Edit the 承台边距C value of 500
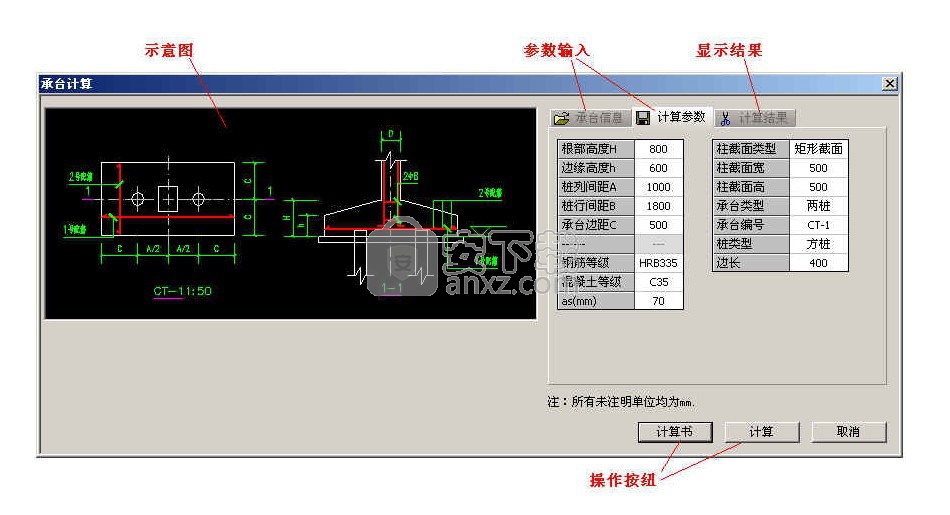The height and width of the screenshot is (515, 950). click(x=658, y=225)
